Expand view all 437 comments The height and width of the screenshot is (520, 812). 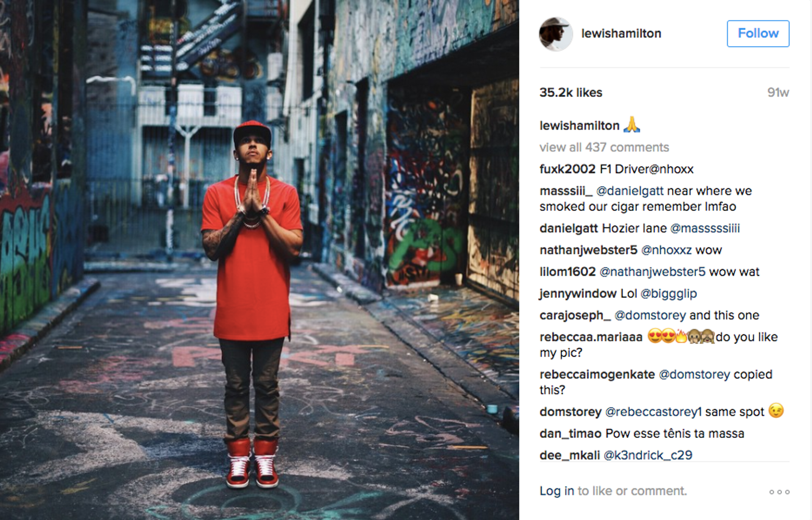coord(604,147)
